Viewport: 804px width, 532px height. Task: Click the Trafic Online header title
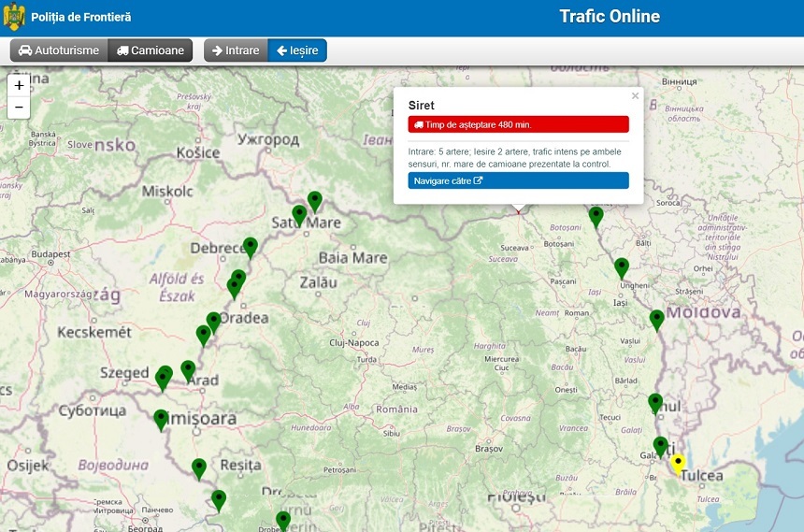tap(610, 17)
